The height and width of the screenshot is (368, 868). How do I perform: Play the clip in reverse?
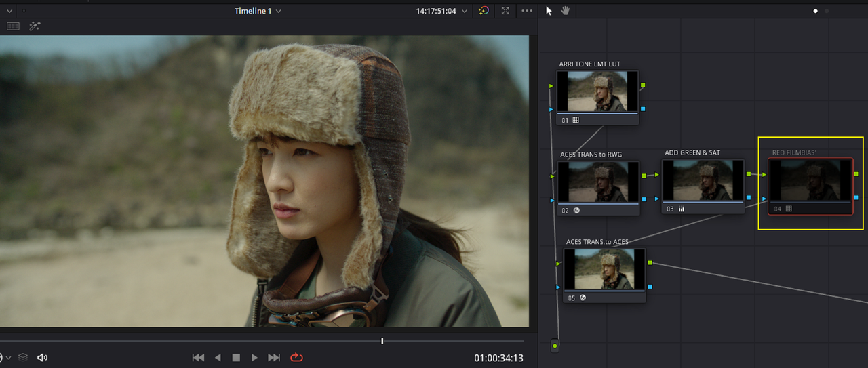[218, 357]
